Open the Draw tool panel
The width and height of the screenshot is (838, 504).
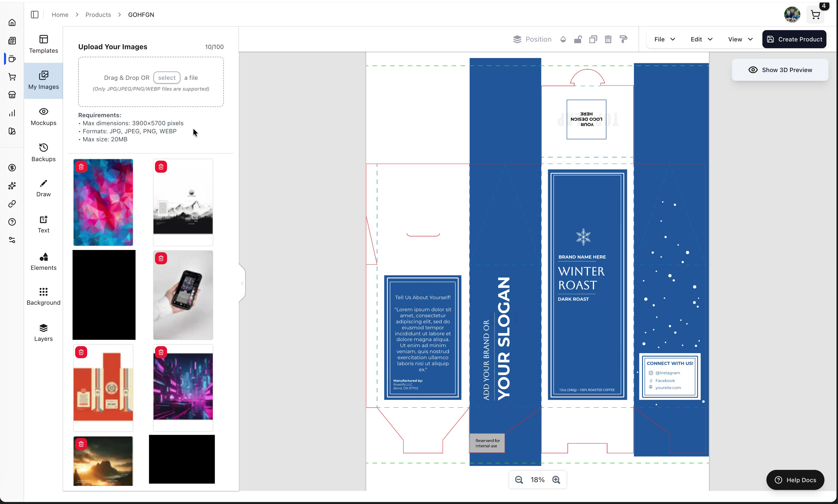click(43, 188)
